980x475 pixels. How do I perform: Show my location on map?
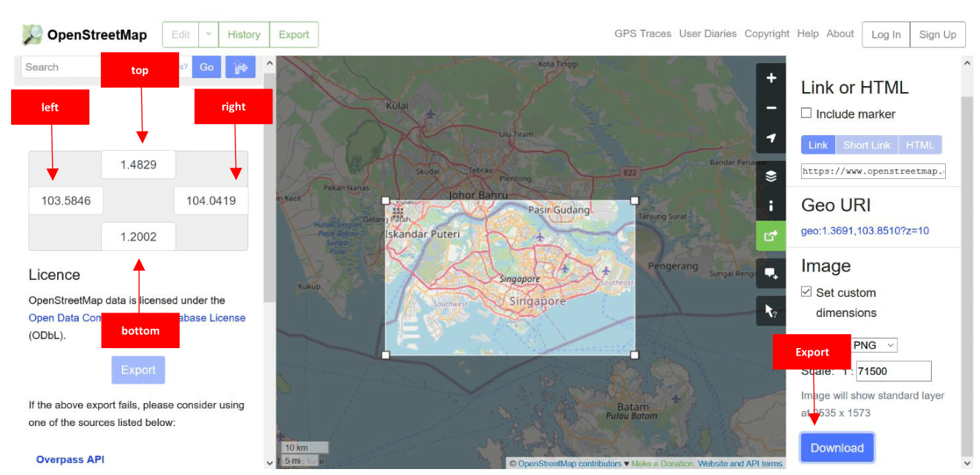coord(771,139)
